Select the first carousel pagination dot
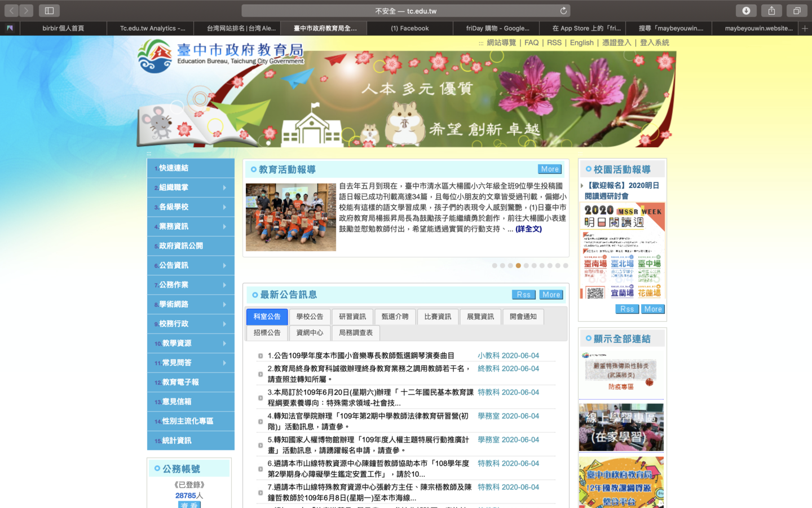Screen dimensions: 812x508 pyautogui.click(x=495, y=265)
